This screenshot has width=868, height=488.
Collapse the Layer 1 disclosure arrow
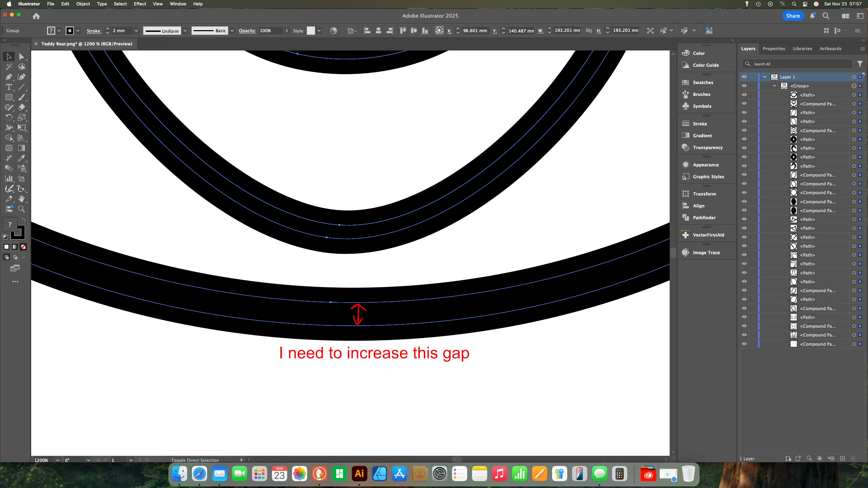pos(765,77)
